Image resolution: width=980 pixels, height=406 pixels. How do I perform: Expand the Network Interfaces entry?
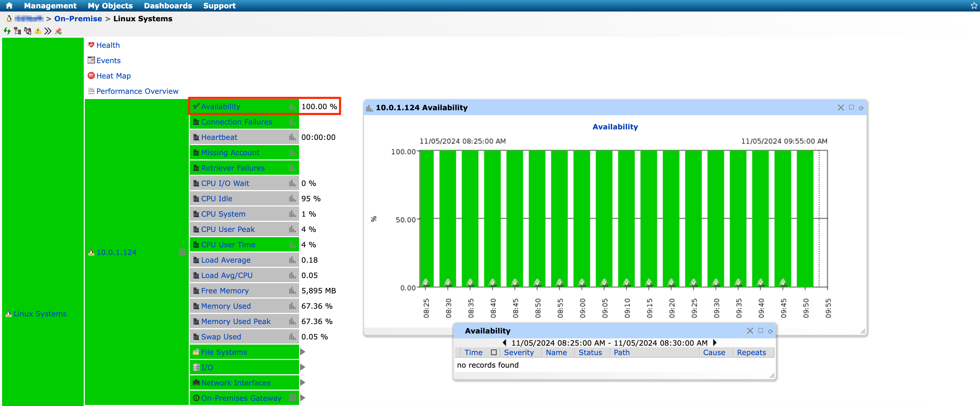(303, 382)
